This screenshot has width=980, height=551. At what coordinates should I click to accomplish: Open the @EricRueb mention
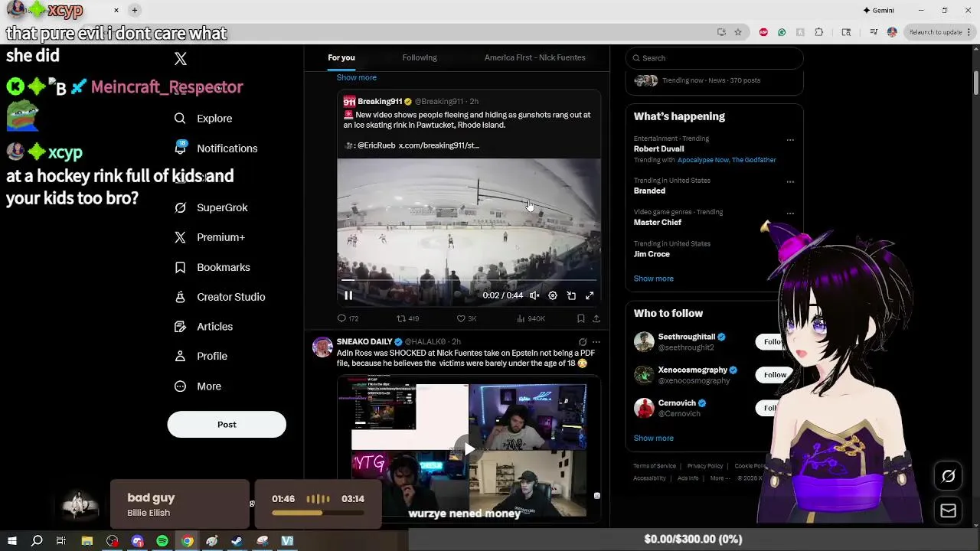tap(375, 145)
